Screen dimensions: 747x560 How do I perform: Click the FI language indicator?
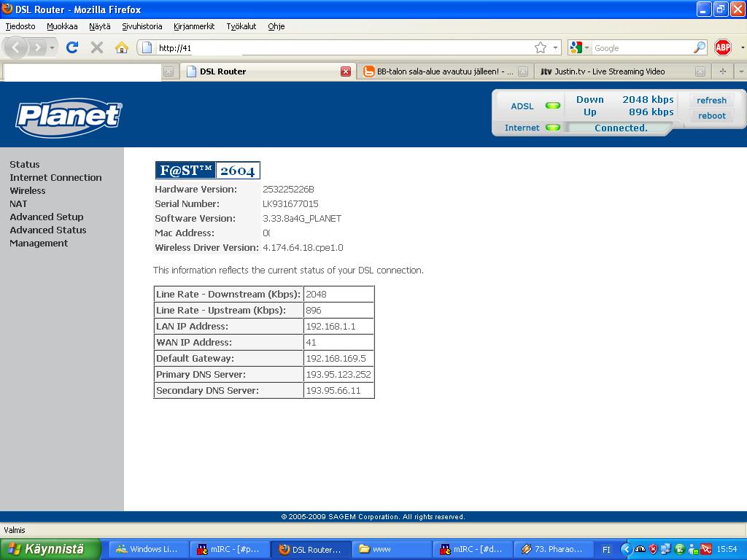pyautogui.click(x=606, y=550)
